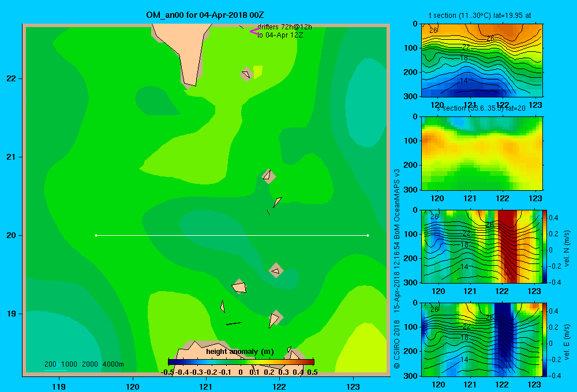Click the right endpoint of the white section line
This screenshot has height=392, width=577.
point(368,235)
